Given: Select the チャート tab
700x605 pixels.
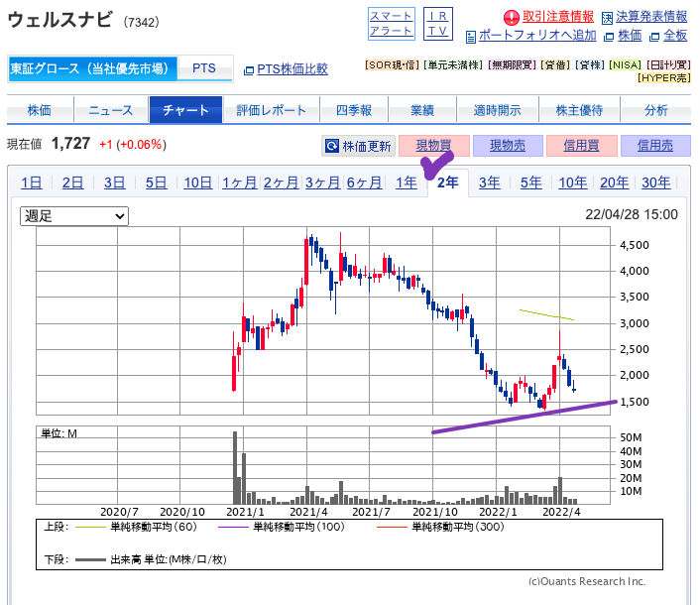Looking at the screenshot, I should 185,110.
